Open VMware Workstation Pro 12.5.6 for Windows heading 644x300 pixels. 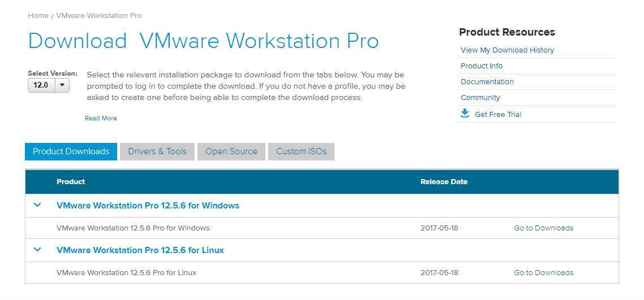148,206
